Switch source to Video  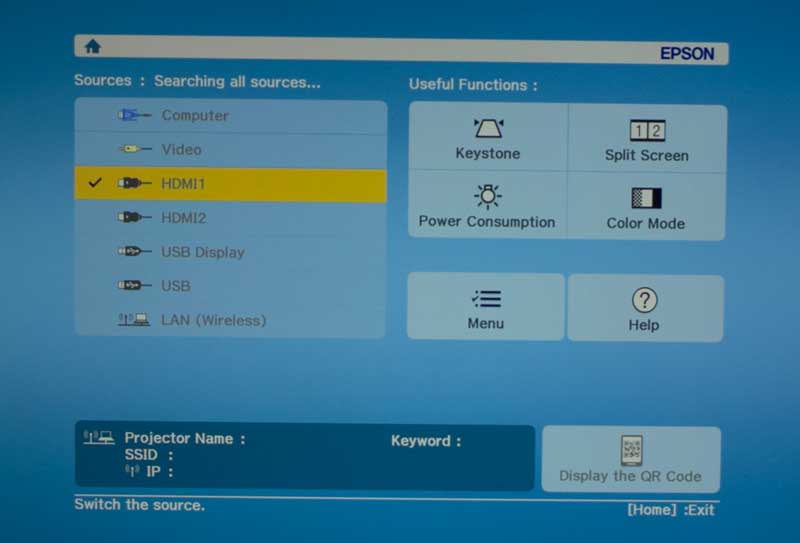click(181, 150)
